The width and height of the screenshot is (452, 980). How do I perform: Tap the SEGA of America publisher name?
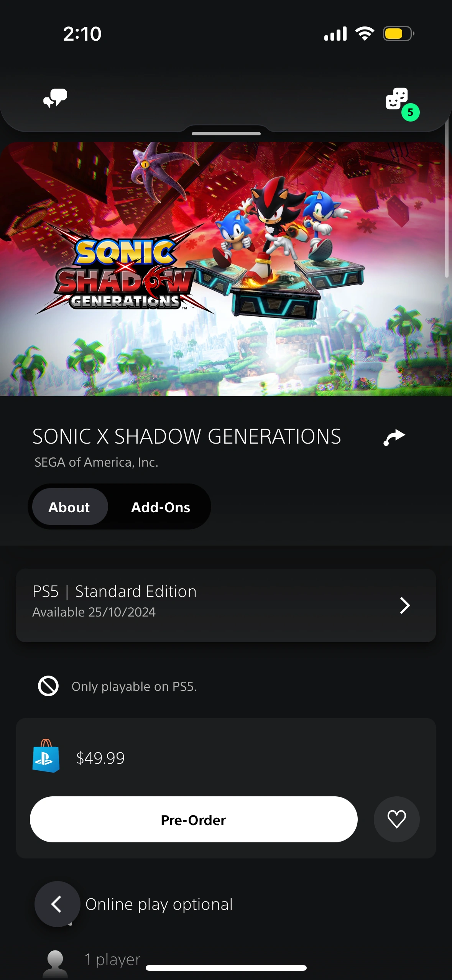tap(96, 462)
